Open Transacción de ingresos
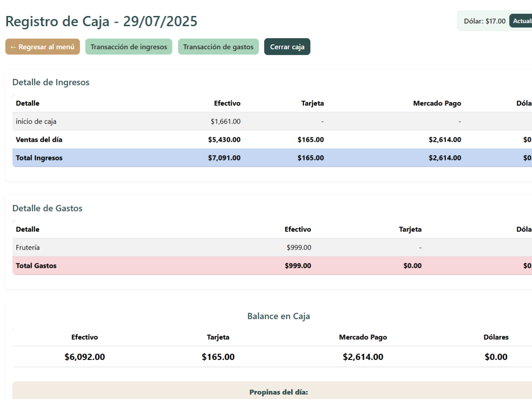Viewport: 532px width, 399px height. pyautogui.click(x=129, y=47)
